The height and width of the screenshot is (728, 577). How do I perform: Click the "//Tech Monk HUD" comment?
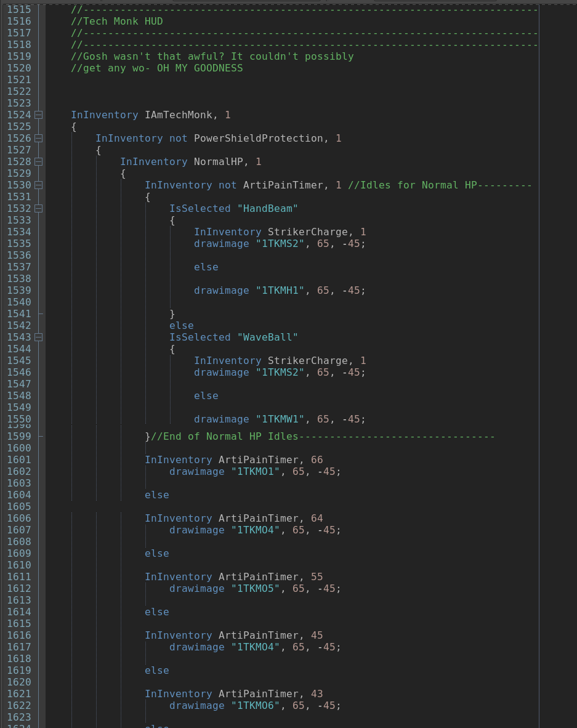117,22
